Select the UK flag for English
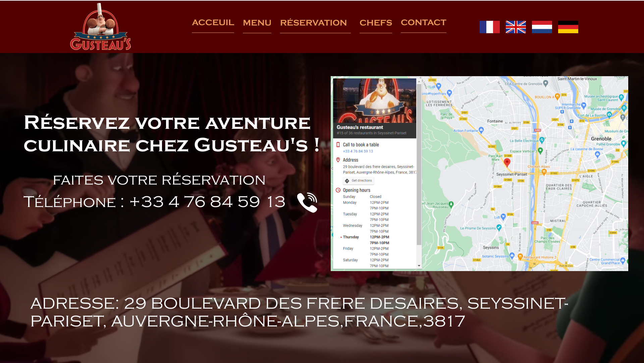 (x=516, y=27)
